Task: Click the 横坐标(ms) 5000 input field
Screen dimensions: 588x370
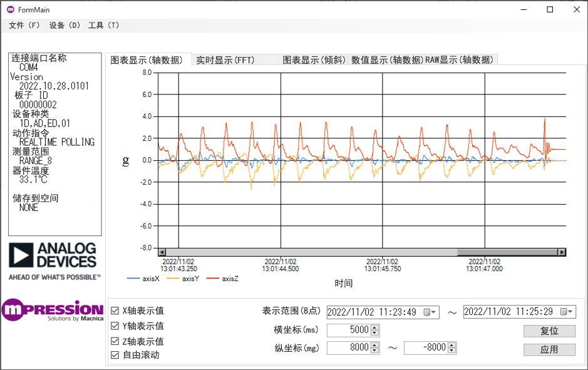Action: [x=349, y=331]
